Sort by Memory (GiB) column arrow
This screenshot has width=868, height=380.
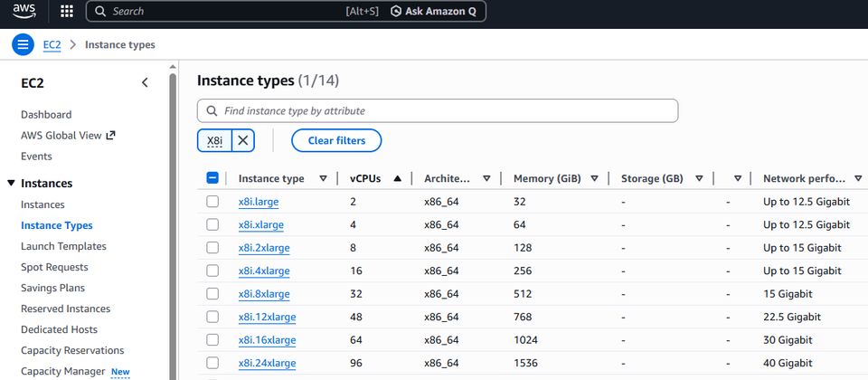[595, 178]
